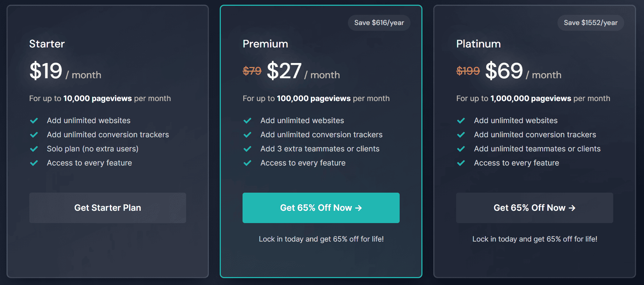Open the Save $1552/year badge details
The width and height of the screenshot is (644, 285).
pos(590,22)
